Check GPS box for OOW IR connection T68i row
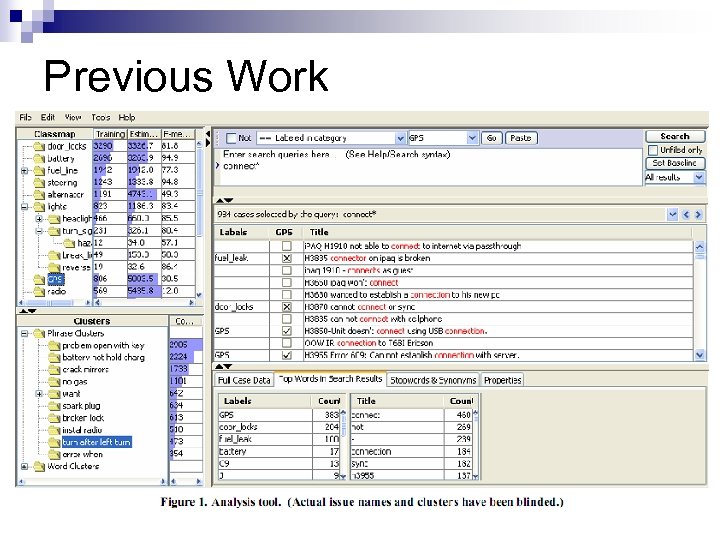This screenshot has width=720, height=540. 287,343
